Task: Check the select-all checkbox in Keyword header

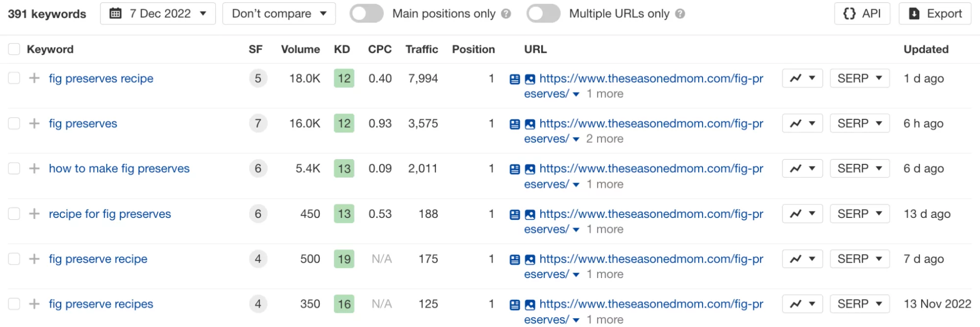Action: [x=14, y=49]
